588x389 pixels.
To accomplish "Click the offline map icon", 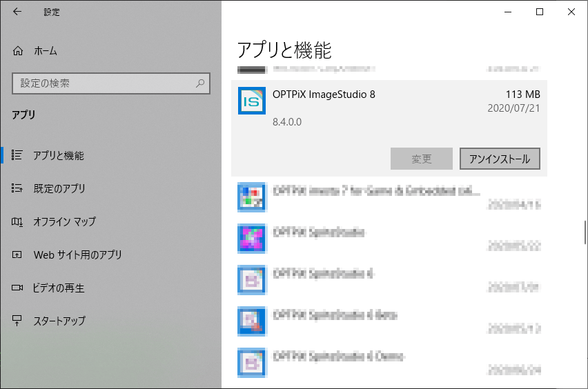I will point(17,222).
